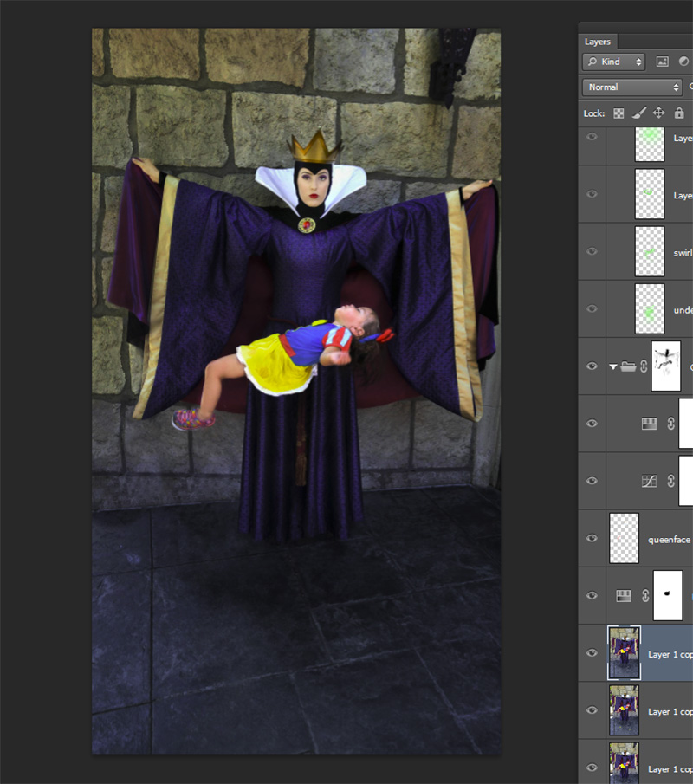Image resolution: width=693 pixels, height=784 pixels.
Task: Toggle visibility of layer below swirl
Action: click(x=592, y=309)
